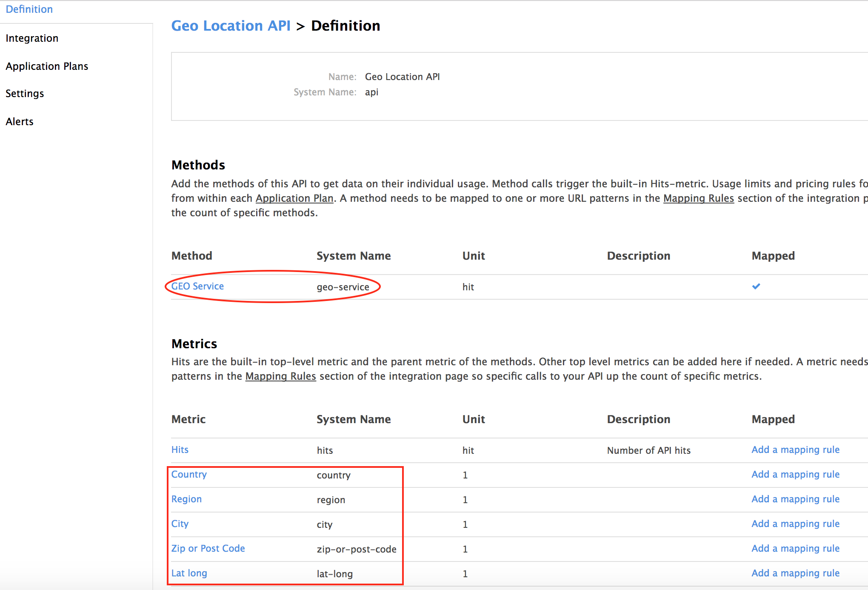Go to Application Plans in sidebar
Screen dimensions: 868x590
point(47,66)
